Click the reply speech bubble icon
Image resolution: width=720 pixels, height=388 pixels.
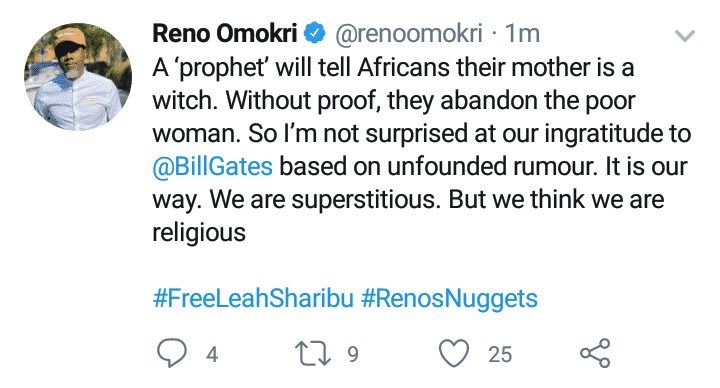(172, 353)
